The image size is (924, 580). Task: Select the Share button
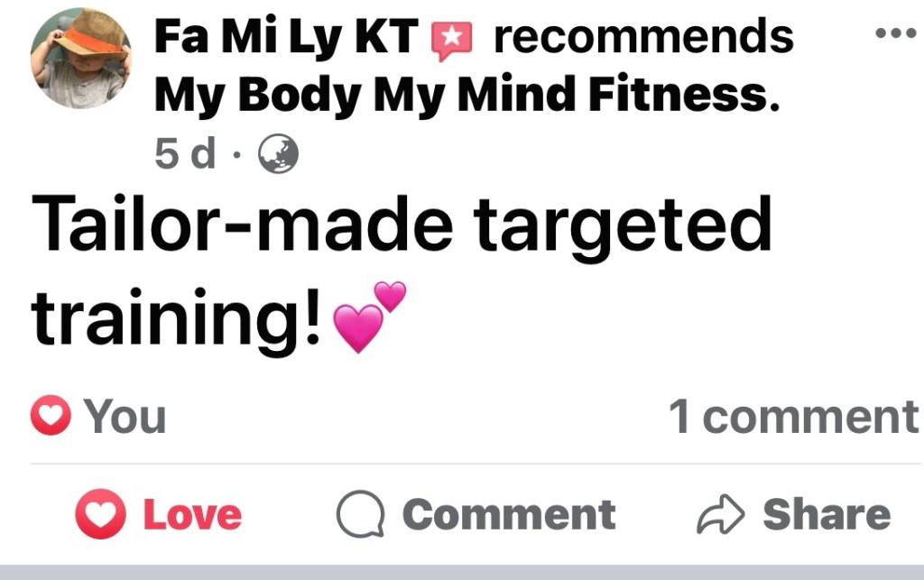[794, 514]
